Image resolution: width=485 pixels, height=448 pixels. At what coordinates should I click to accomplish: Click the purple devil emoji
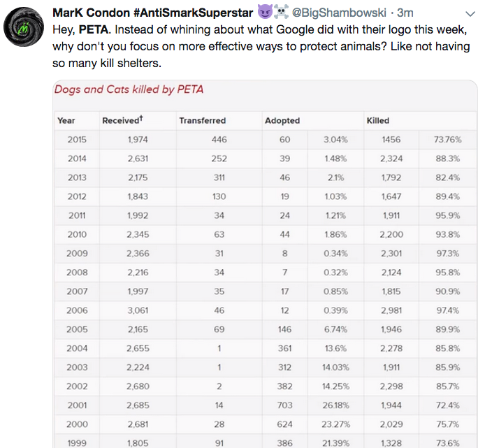point(265,12)
